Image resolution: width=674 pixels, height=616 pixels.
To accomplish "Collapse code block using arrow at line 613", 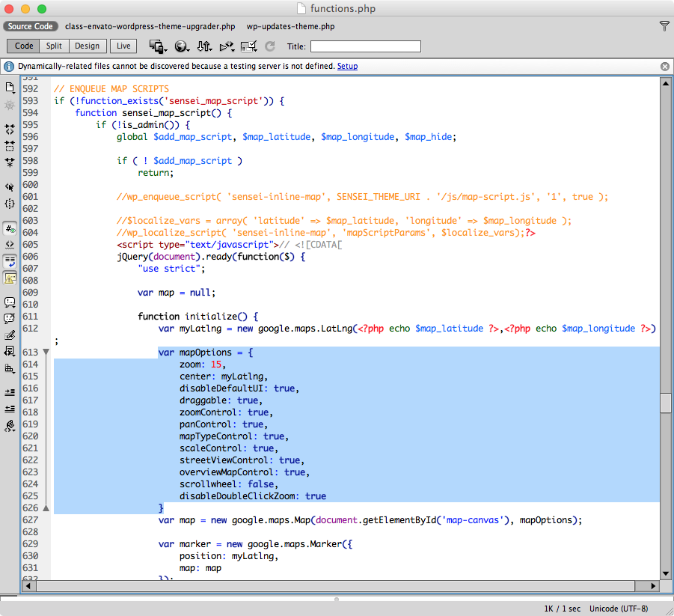I will click(45, 352).
